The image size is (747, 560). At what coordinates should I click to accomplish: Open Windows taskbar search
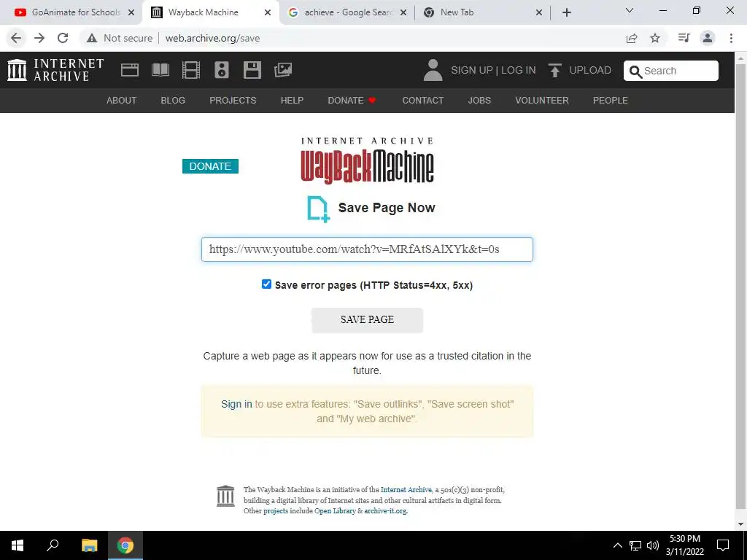[x=53, y=545]
